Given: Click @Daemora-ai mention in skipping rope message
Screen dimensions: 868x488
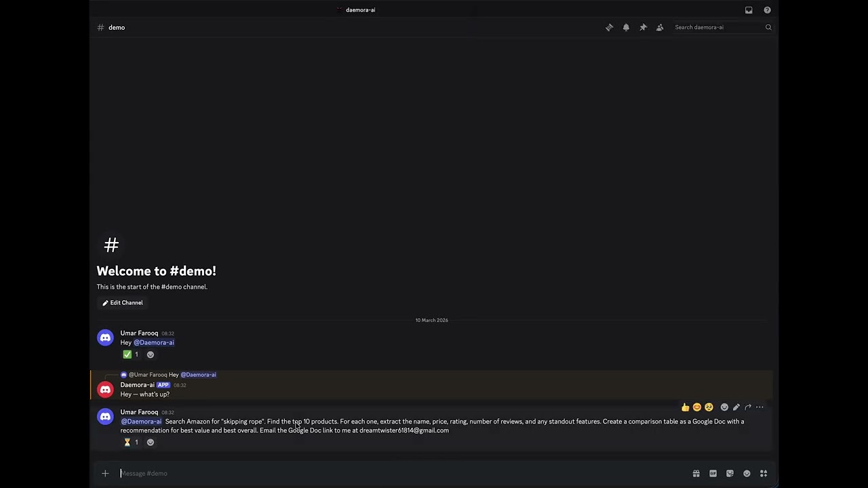Looking at the screenshot, I should point(142,422).
